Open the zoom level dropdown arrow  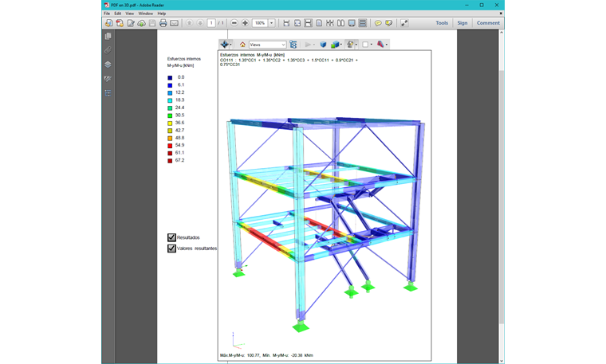click(272, 23)
